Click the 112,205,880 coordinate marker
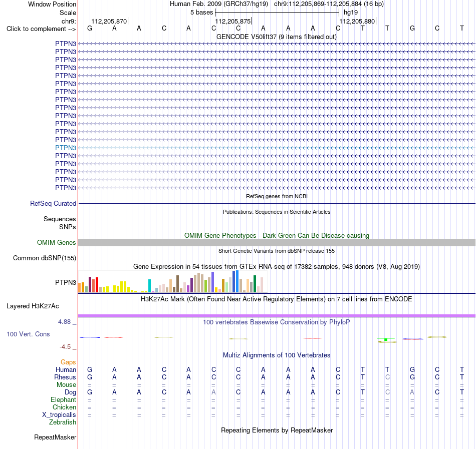This screenshot has width=476, height=449. 357,21
